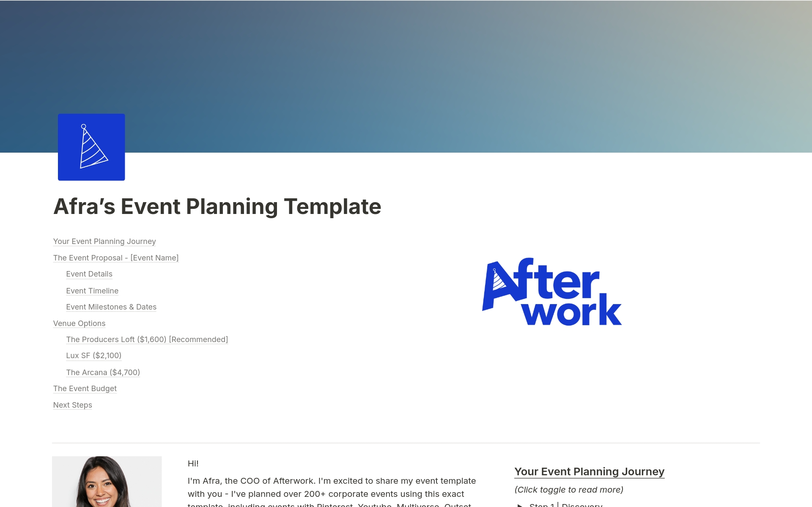Expand Step 1 Discovery toggle
Image resolution: width=812 pixels, height=507 pixels.
point(521,504)
